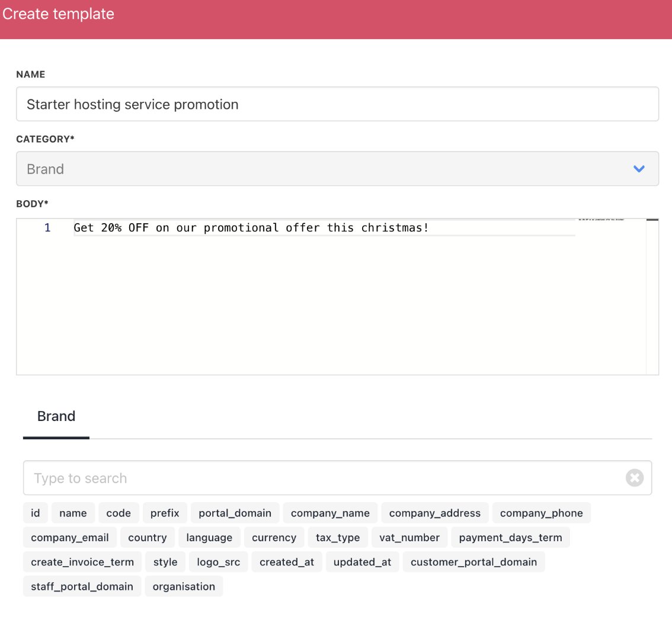The height and width of the screenshot is (617, 672).
Task: Click the editor minimap preview
Action: coord(601,220)
